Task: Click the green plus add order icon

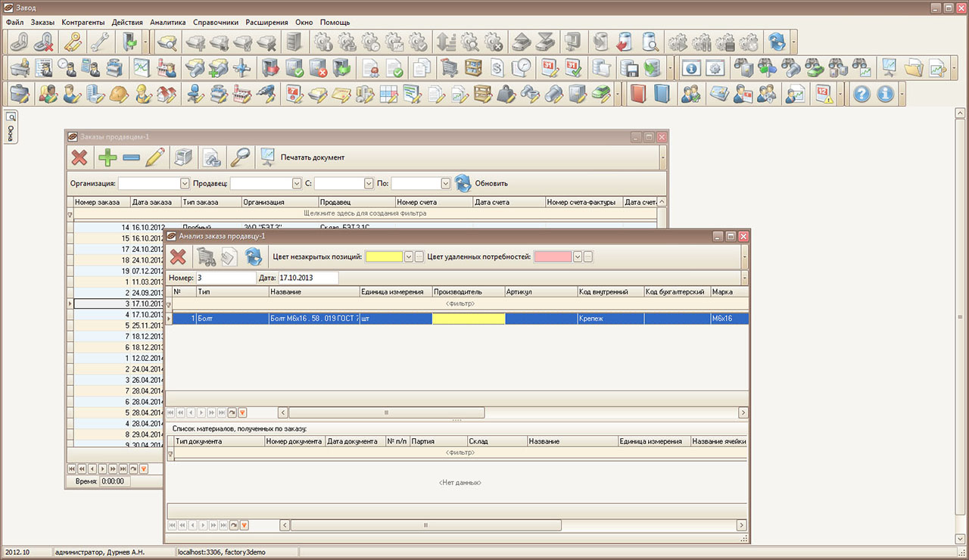Action: pyautogui.click(x=107, y=157)
